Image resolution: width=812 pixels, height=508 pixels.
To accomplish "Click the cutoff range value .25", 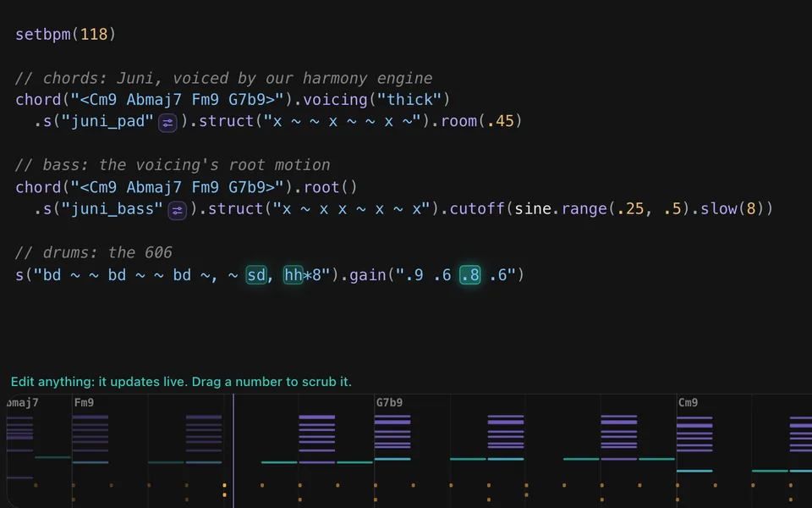I will 630,208.
